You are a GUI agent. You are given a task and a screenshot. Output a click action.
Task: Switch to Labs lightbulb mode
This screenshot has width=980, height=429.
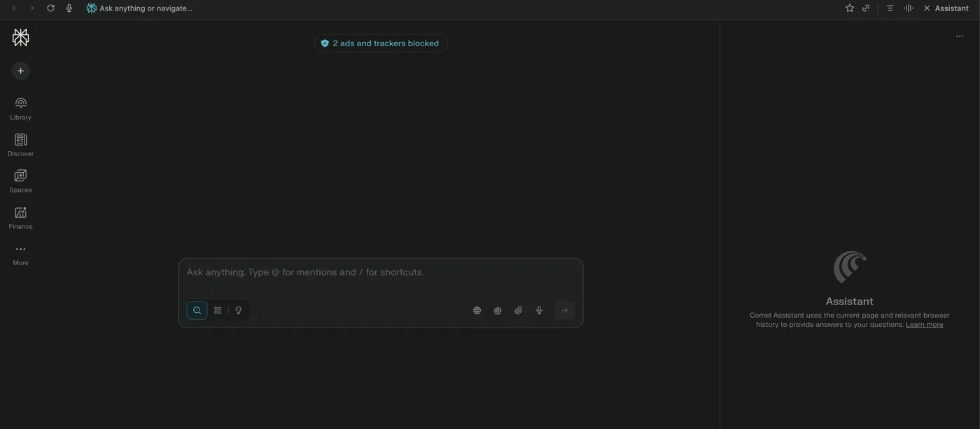[238, 310]
